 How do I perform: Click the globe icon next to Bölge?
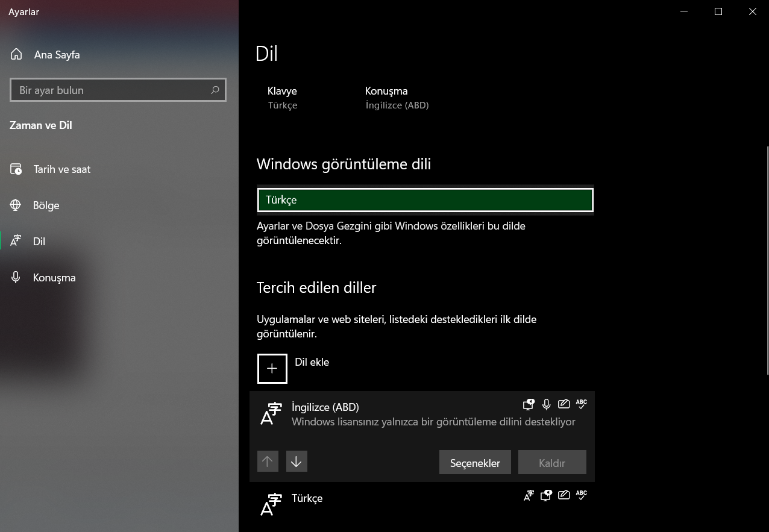point(16,205)
